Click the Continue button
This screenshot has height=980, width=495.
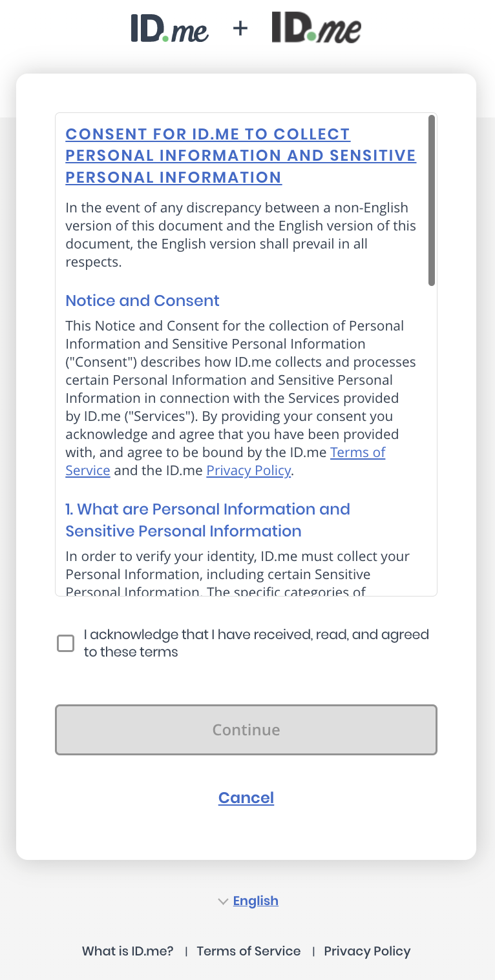coord(246,730)
